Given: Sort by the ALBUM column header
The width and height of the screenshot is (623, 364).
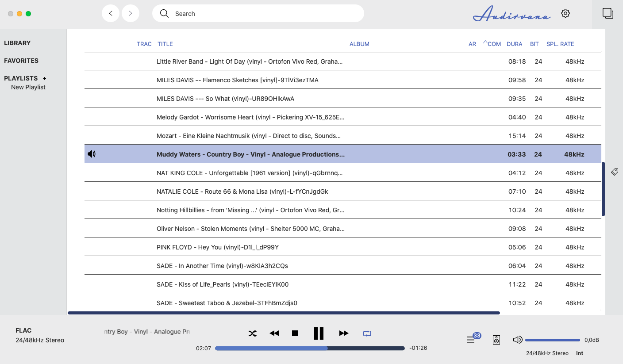Looking at the screenshot, I should pos(359,44).
